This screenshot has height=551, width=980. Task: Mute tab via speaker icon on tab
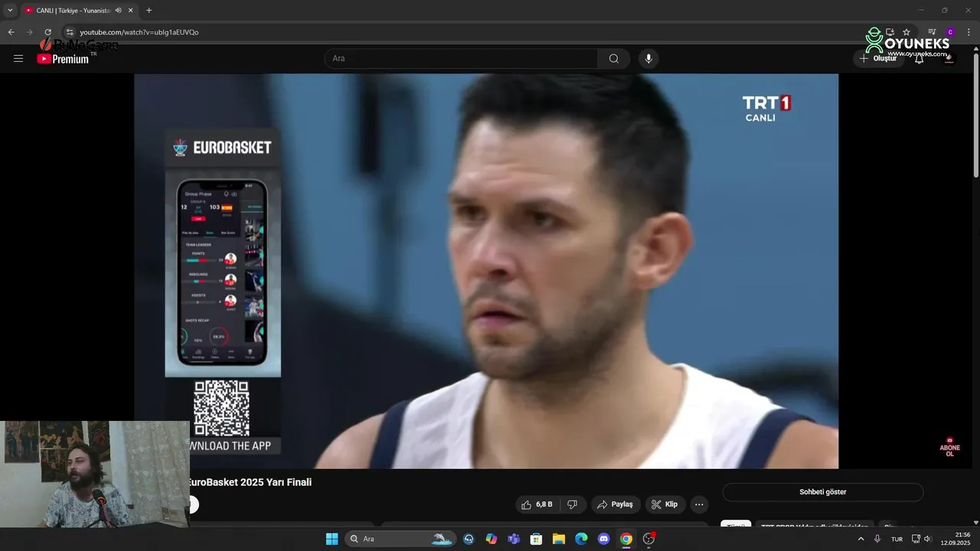[119, 10]
